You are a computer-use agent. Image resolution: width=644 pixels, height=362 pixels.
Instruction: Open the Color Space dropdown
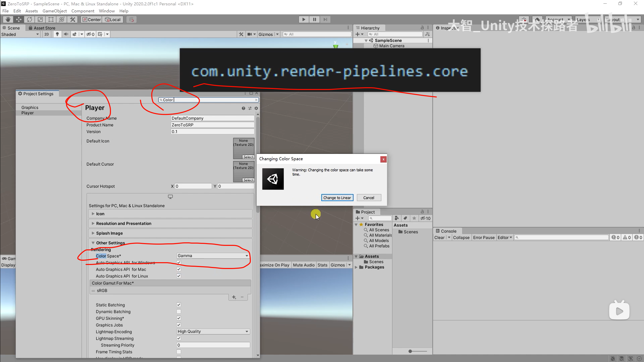click(x=213, y=256)
